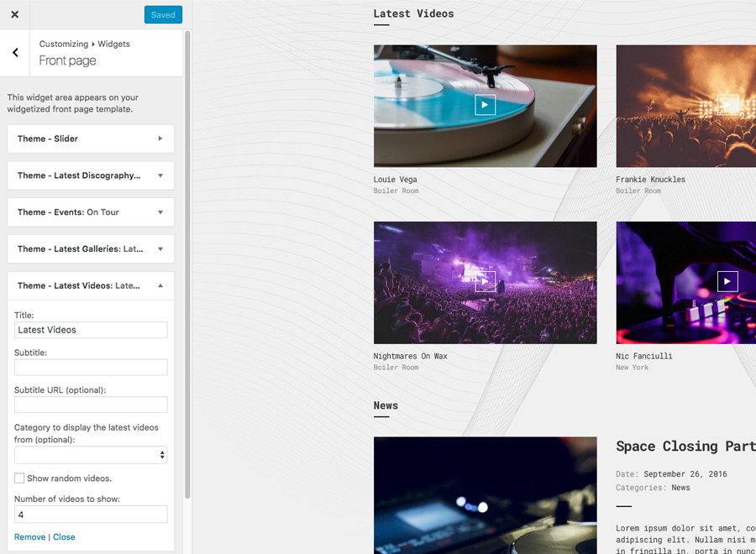Click Boiler Room text under Louie Vega
The height and width of the screenshot is (554, 756).
(396, 191)
